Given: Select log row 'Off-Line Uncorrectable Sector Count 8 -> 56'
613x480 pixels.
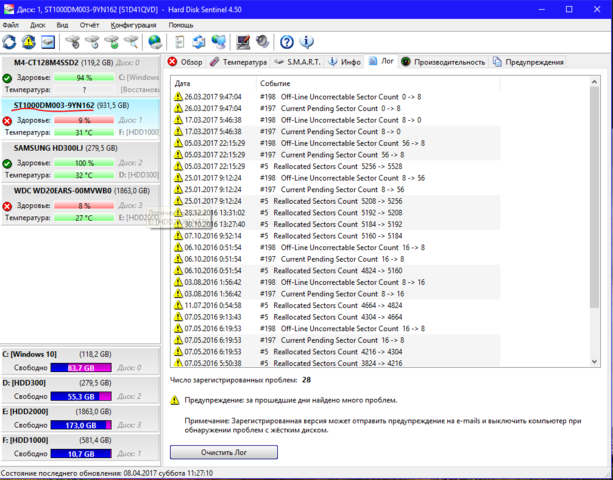Looking at the screenshot, I should 335,178.
